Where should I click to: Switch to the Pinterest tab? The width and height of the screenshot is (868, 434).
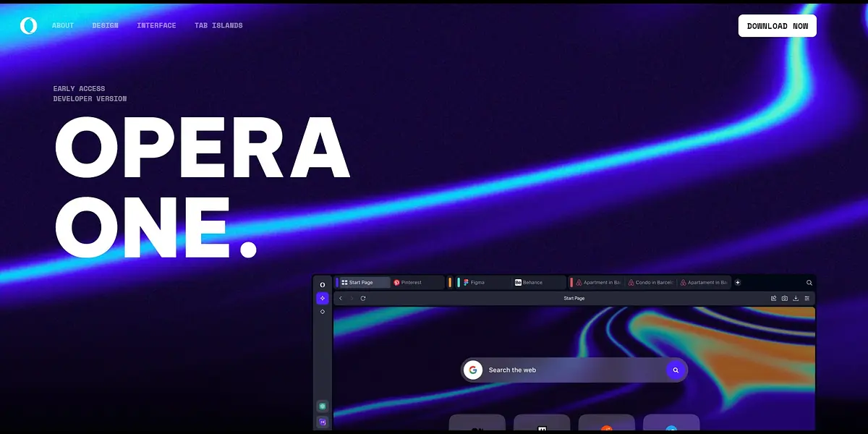[417, 282]
